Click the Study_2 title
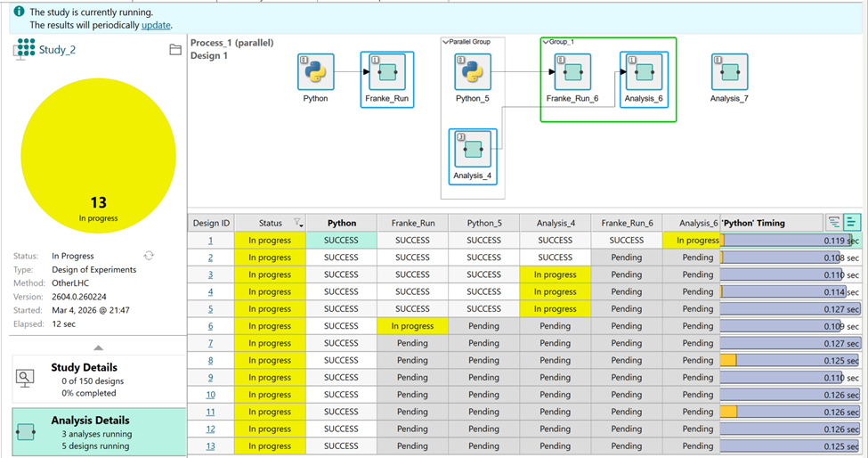 (x=57, y=50)
